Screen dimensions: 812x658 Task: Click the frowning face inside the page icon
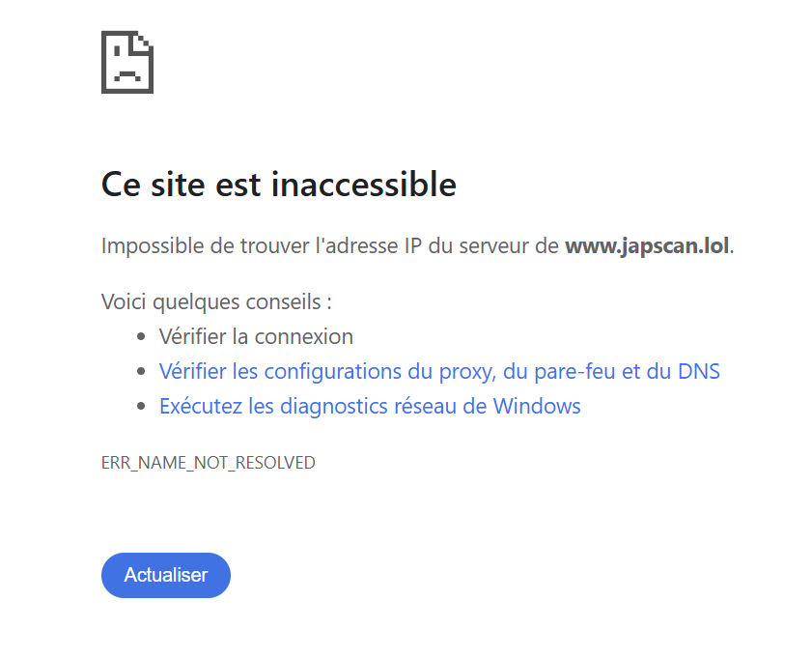click(x=127, y=65)
